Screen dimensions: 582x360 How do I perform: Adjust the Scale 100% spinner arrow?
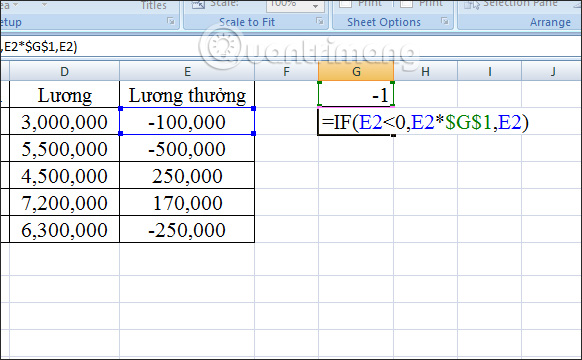pos(315,6)
